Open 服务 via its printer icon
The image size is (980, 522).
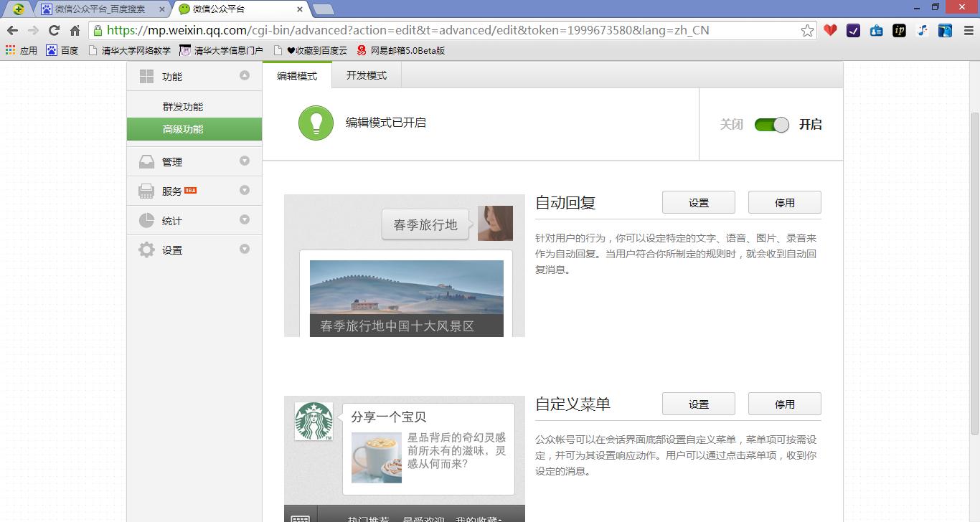146,190
